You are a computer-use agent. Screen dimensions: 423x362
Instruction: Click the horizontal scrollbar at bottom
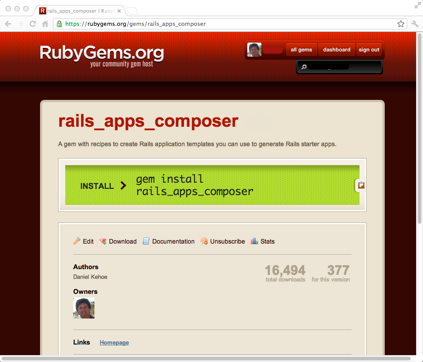[x=206, y=359]
